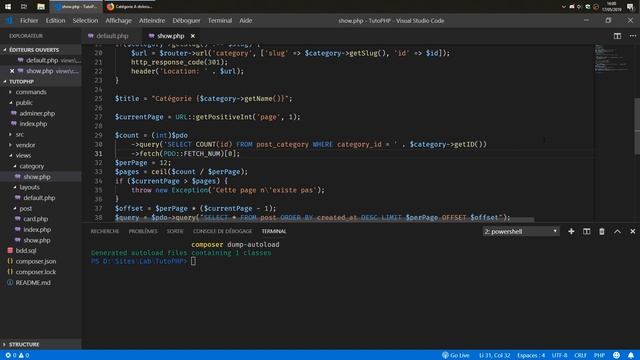Collapse the views folder

point(23,156)
